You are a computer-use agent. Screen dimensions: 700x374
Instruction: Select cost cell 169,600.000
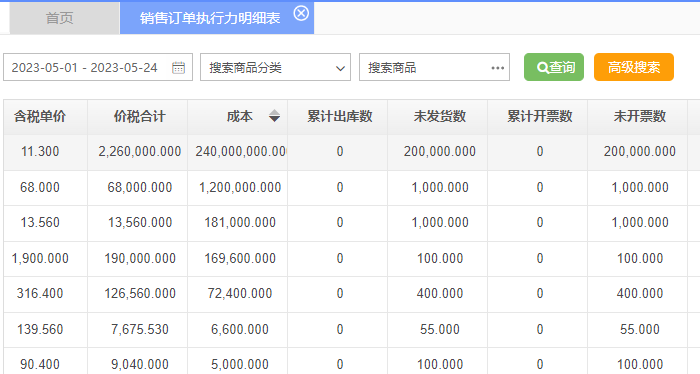point(238,258)
